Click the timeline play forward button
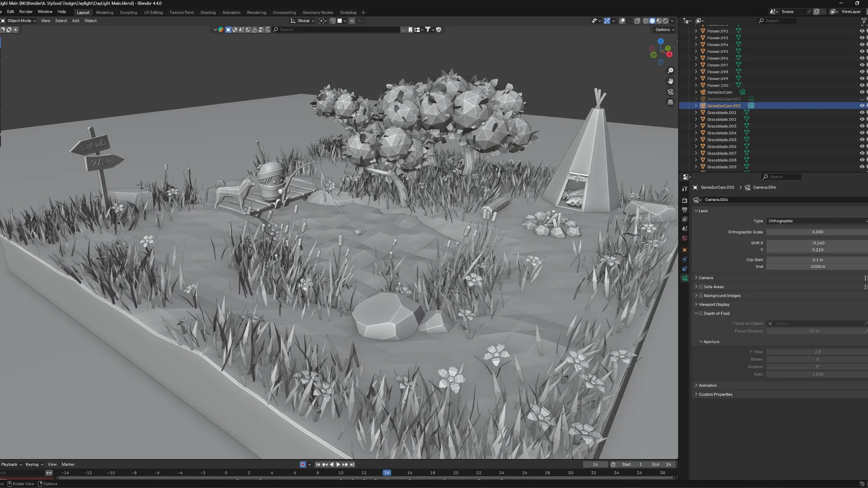This screenshot has width=868, height=488. [x=338, y=465]
